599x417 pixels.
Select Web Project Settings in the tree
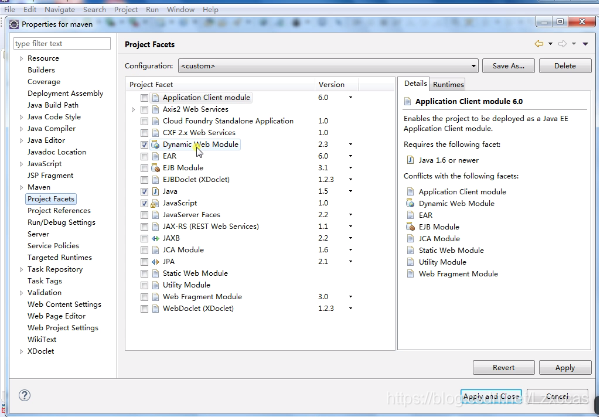63,328
